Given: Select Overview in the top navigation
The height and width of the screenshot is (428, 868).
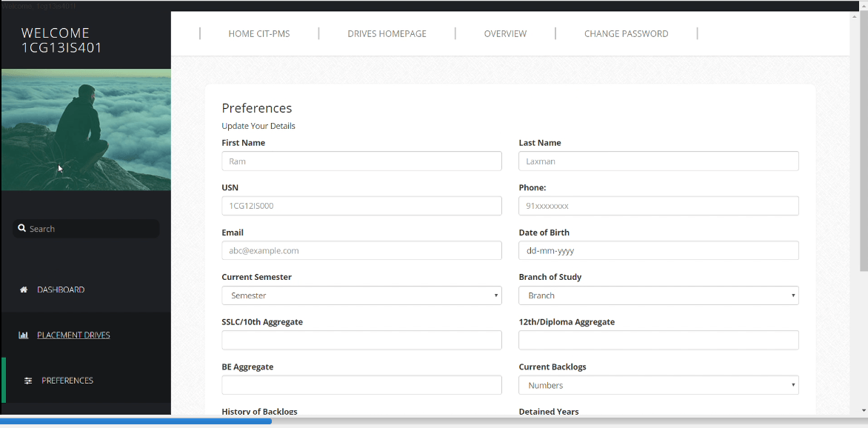Looking at the screenshot, I should 505,33.
